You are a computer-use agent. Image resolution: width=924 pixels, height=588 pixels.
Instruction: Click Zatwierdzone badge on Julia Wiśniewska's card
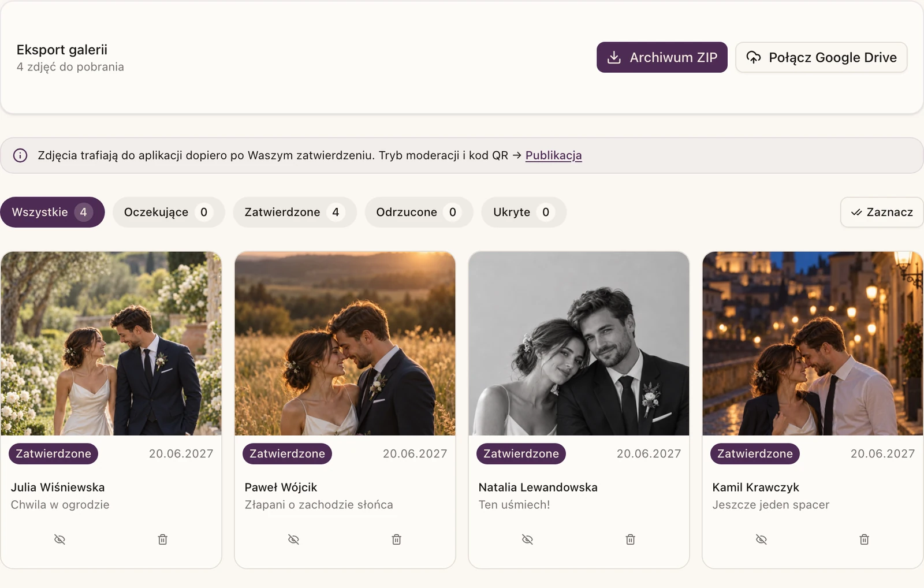click(53, 453)
